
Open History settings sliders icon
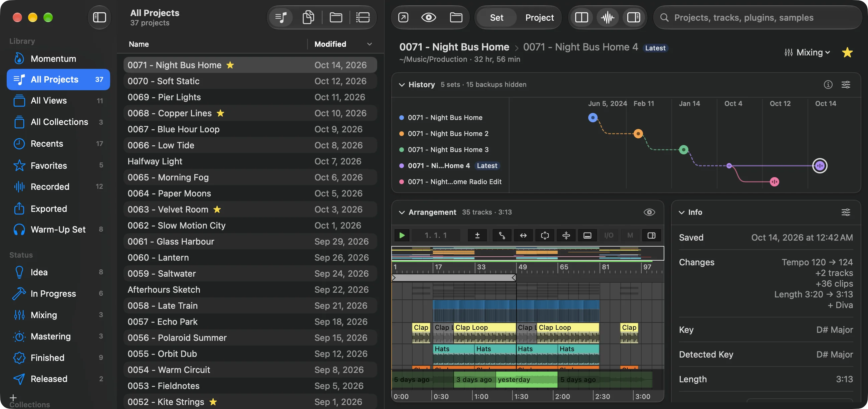click(x=846, y=84)
